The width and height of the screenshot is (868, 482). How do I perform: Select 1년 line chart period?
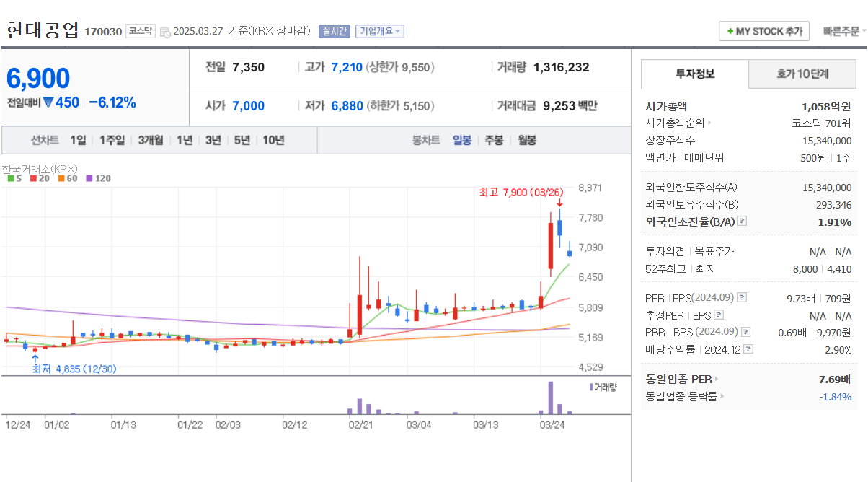point(185,140)
